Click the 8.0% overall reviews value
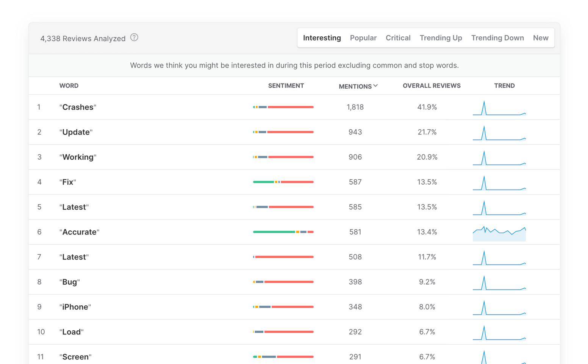588x364 pixels. click(x=427, y=307)
